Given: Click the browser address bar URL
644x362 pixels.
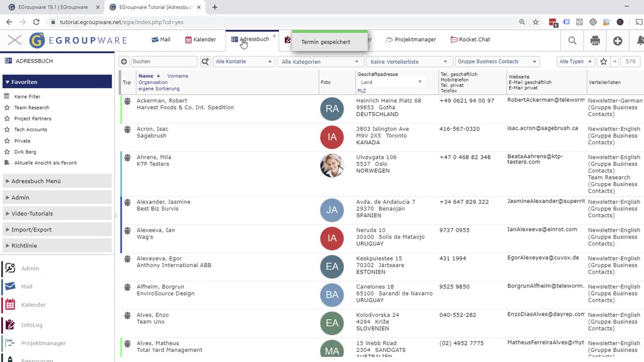Looking at the screenshot, I should [x=121, y=22].
